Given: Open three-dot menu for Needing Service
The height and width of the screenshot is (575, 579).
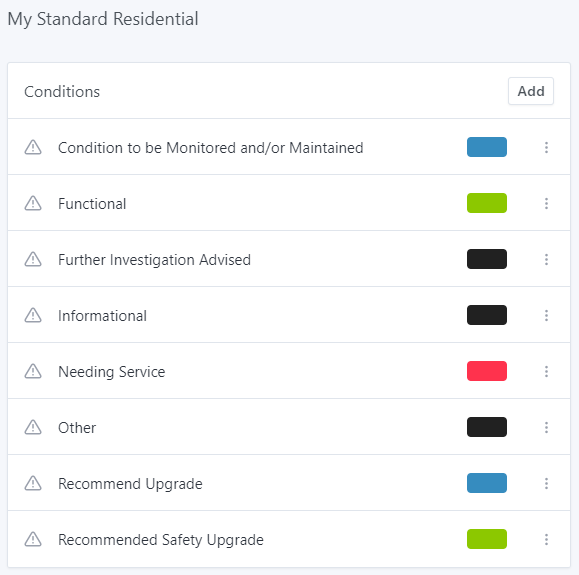Looking at the screenshot, I should tap(546, 371).
